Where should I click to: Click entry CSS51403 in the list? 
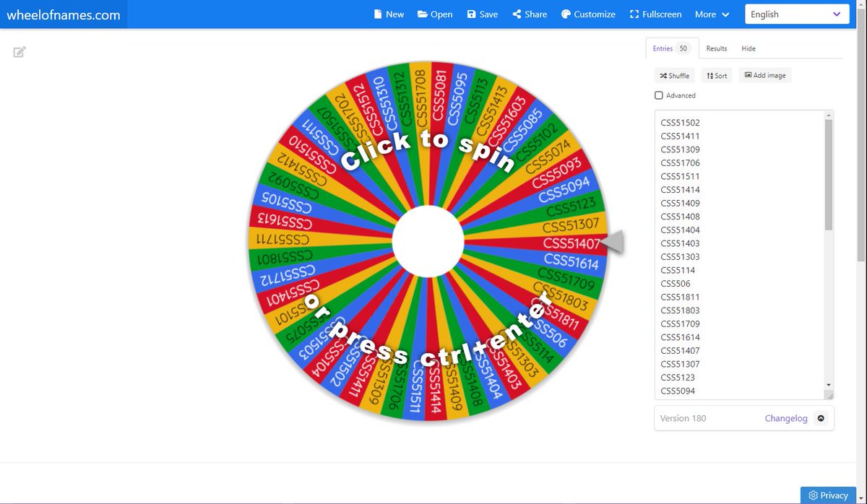point(680,243)
